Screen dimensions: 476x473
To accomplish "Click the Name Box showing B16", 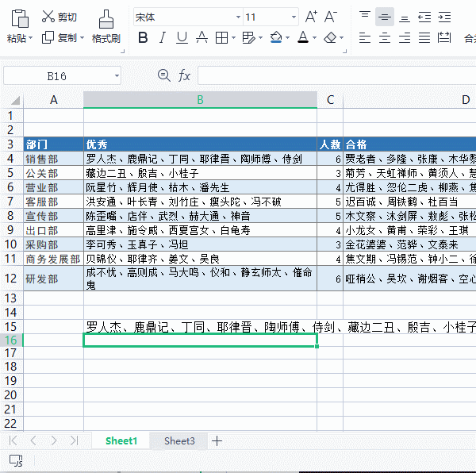I will pos(57,76).
